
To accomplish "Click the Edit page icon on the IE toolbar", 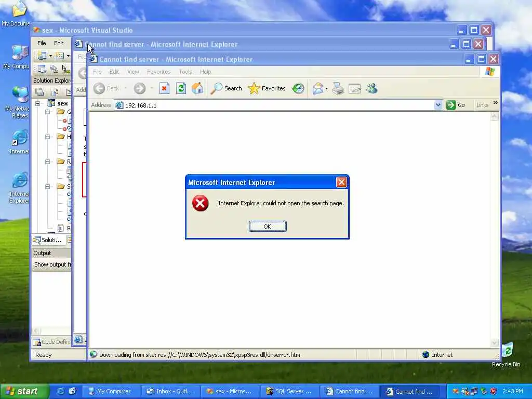I will tap(354, 88).
